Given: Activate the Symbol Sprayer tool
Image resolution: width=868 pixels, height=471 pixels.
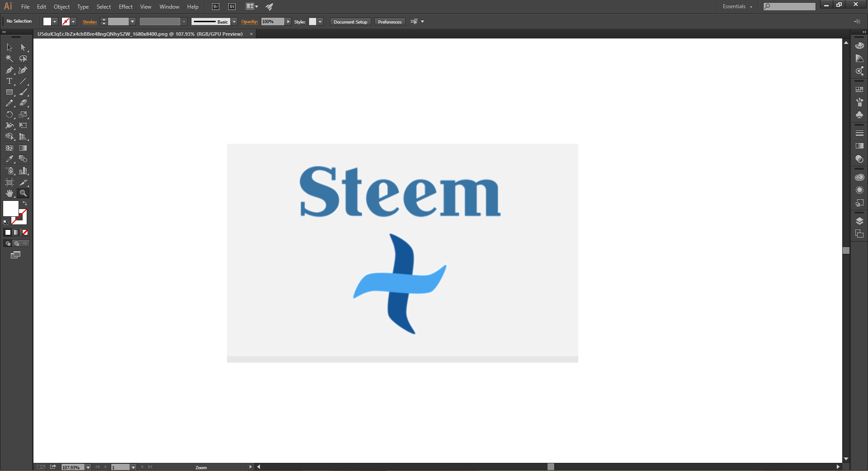Looking at the screenshot, I should click(9, 171).
